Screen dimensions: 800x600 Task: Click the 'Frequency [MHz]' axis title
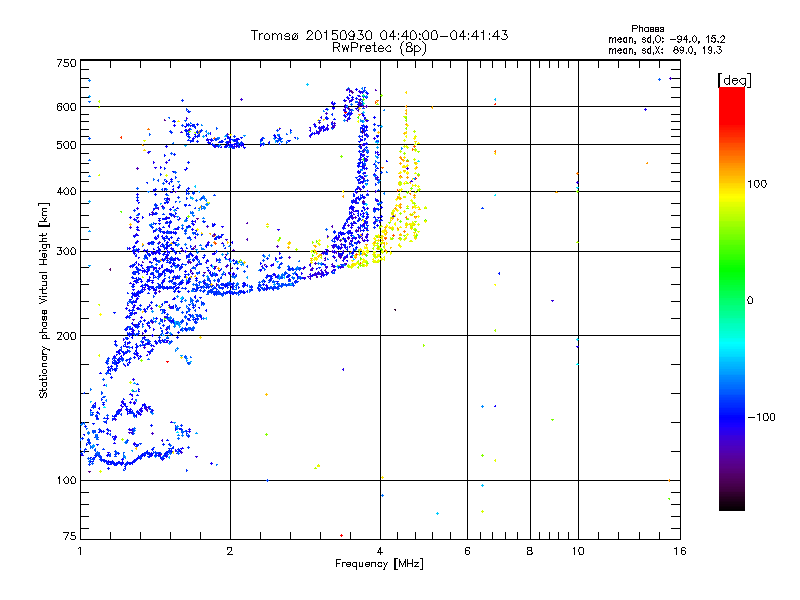[x=379, y=564]
